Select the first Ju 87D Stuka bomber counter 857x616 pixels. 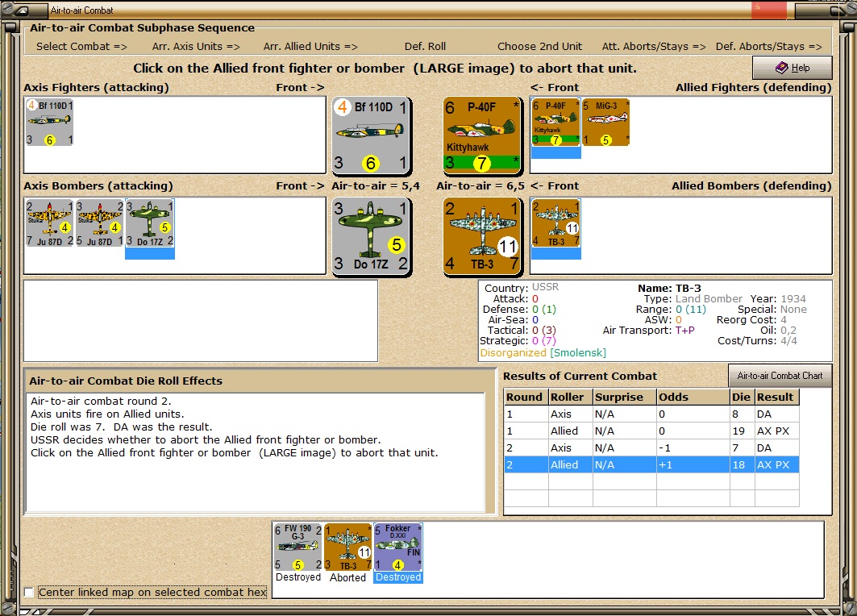(49, 223)
